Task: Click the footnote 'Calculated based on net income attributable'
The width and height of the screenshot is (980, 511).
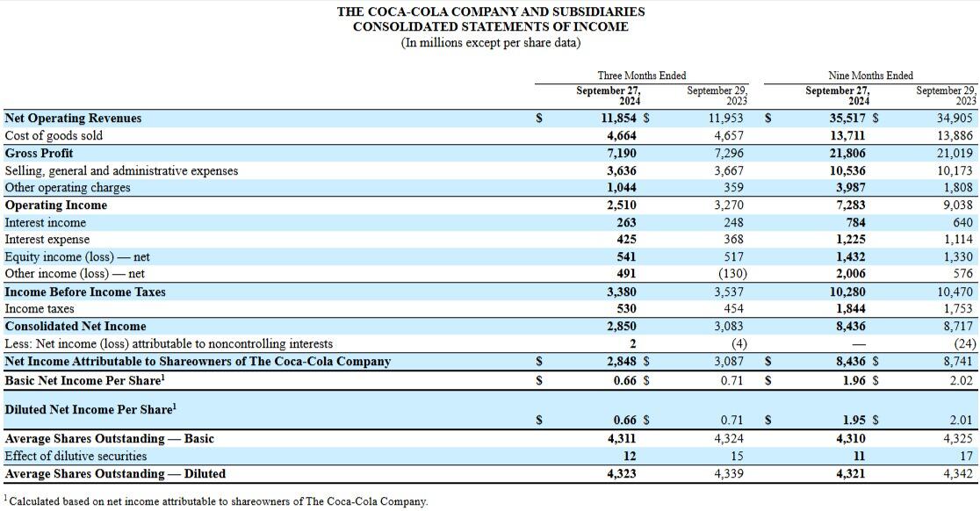Action: pos(216,501)
